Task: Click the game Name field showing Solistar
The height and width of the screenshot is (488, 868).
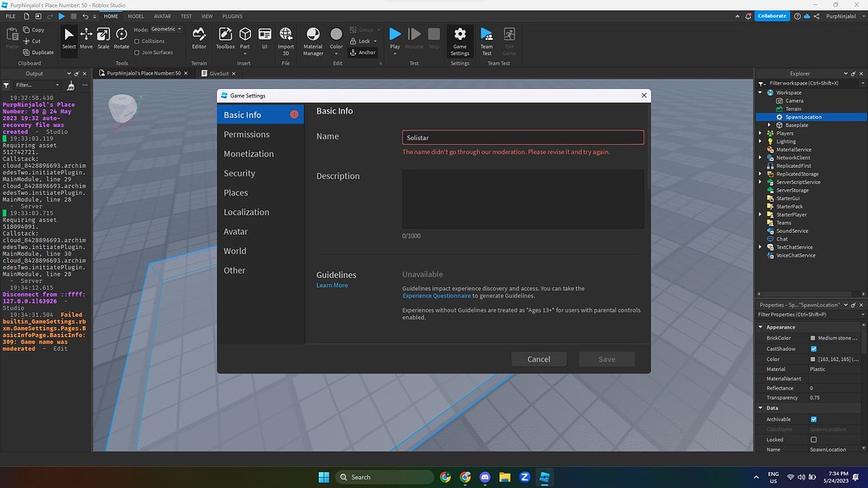Action: click(522, 136)
